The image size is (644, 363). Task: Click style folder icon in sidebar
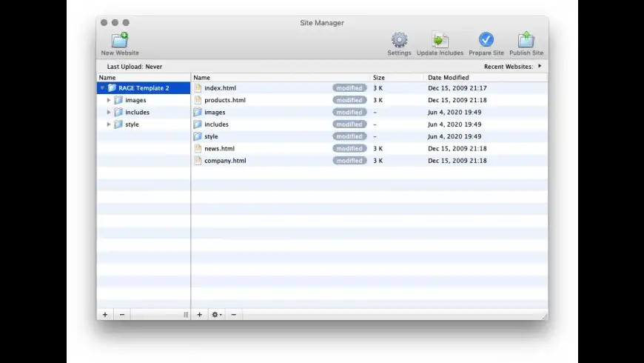click(x=118, y=124)
